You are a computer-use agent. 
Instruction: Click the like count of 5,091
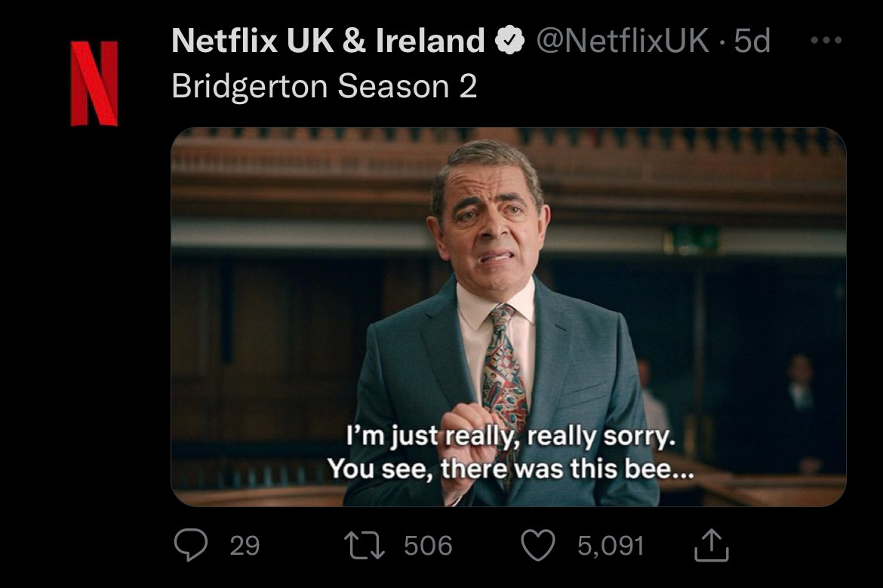[611, 545]
